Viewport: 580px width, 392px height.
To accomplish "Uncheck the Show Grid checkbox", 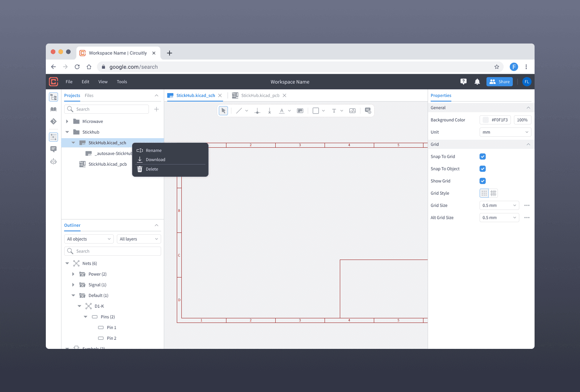I will pyautogui.click(x=483, y=181).
